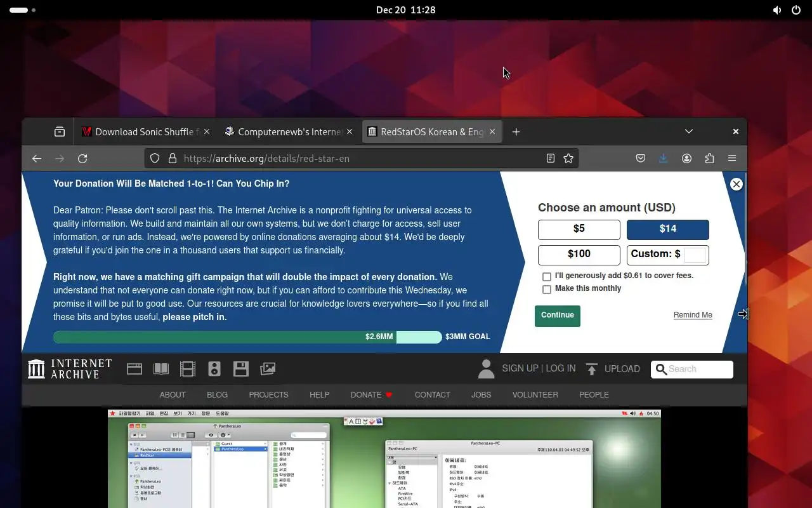Open the CONTACT nav item
Screen dimensions: 812x508
[x=433, y=395]
